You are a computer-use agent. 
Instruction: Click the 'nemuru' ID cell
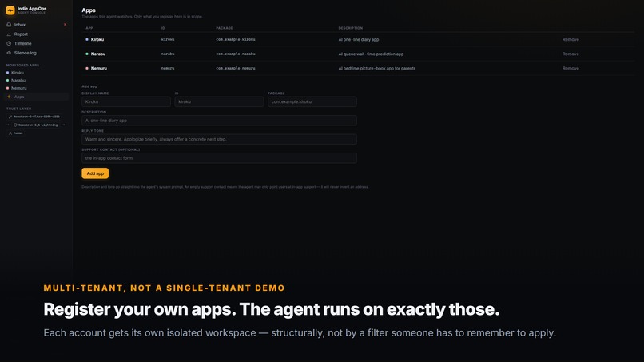tap(168, 68)
